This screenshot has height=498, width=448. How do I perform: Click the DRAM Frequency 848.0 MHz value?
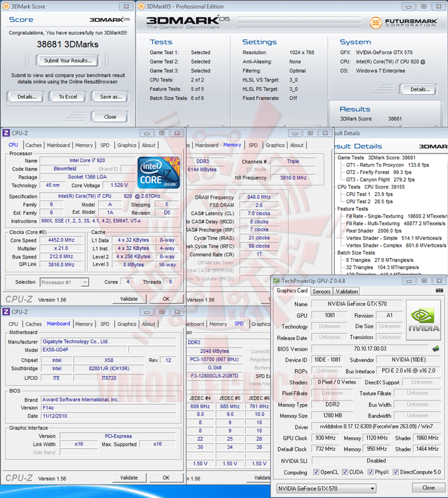coord(259,197)
